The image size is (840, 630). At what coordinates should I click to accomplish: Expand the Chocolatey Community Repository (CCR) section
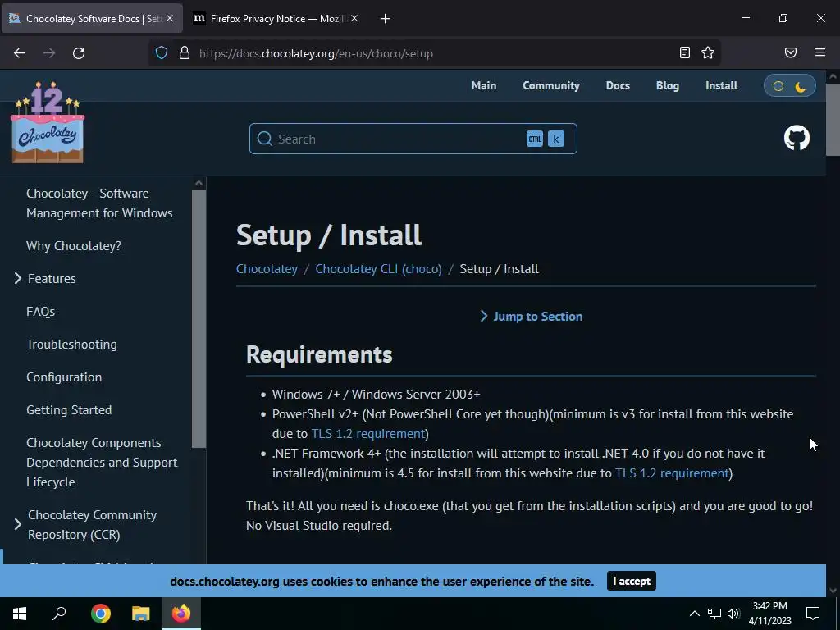tap(18, 524)
